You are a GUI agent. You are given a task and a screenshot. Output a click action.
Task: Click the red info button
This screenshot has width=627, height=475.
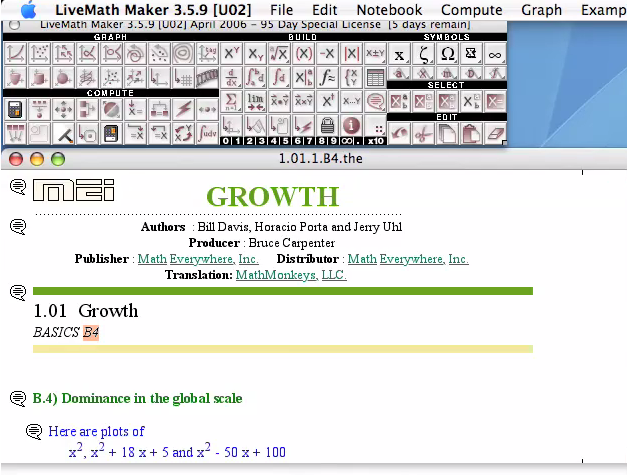tap(351, 125)
